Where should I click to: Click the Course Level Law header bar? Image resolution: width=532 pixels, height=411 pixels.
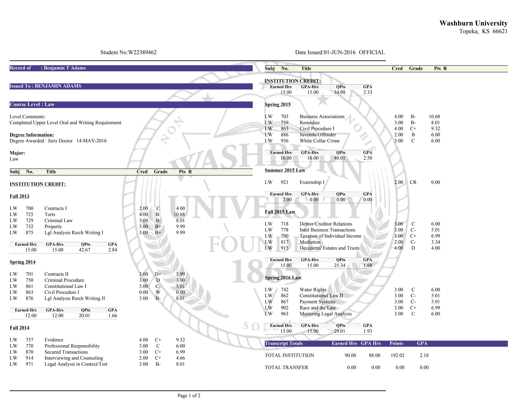point(131,104)
